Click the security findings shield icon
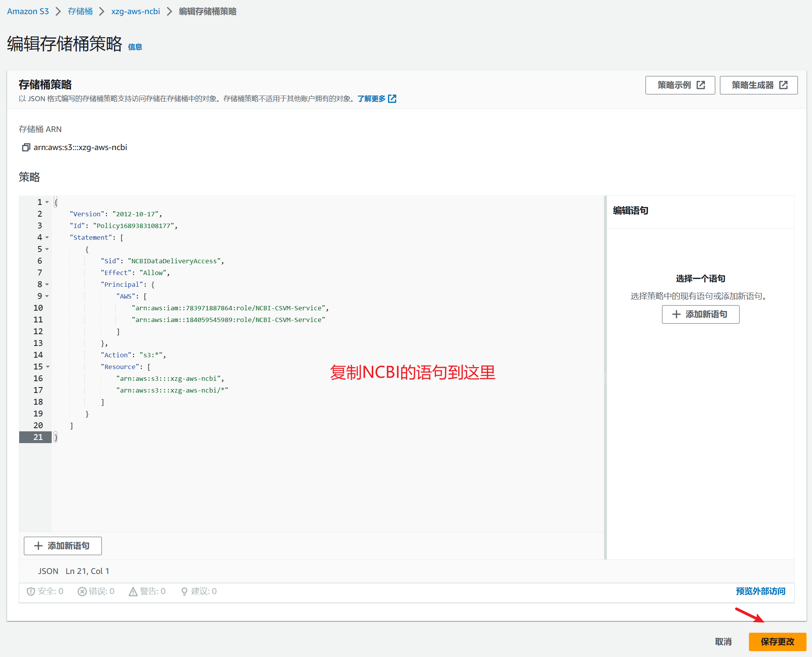The height and width of the screenshot is (657, 812). click(31, 592)
